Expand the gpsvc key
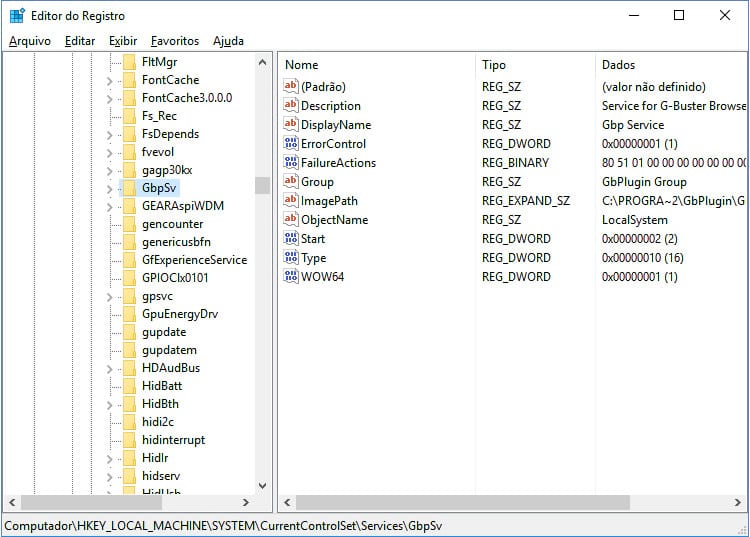The width and height of the screenshot is (750, 537). [110, 297]
